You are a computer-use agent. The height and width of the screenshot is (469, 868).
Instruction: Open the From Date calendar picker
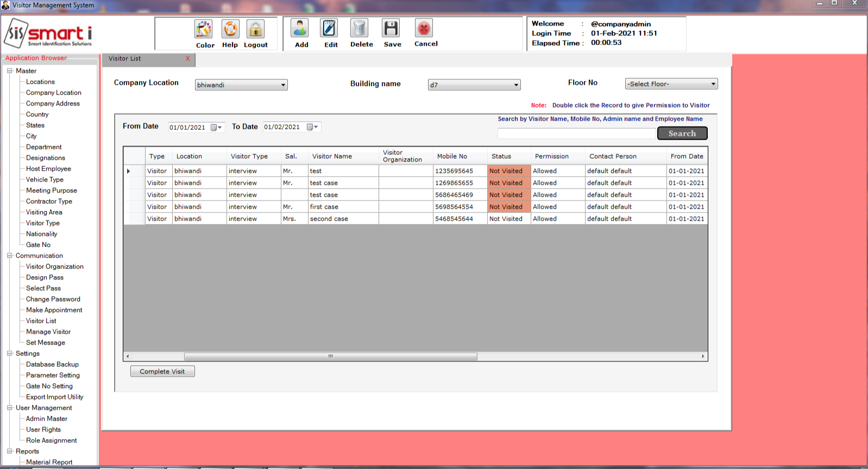click(x=216, y=128)
